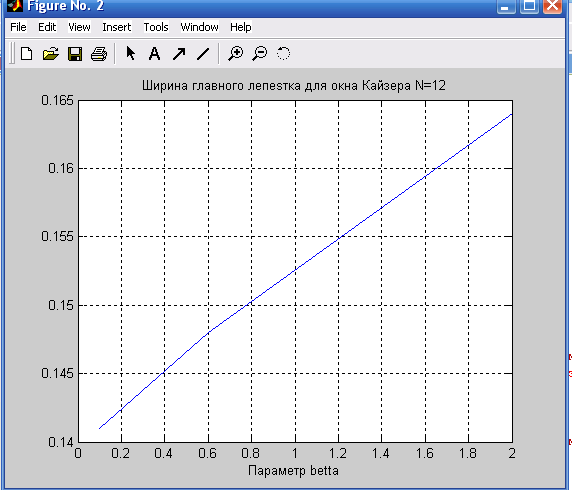Open a file with the folder icon

click(x=50, y=54)
